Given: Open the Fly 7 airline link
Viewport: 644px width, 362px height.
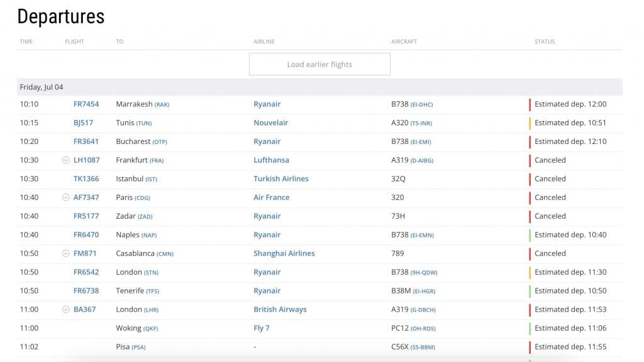Looking at the screenshot, I should pos(262,328).
